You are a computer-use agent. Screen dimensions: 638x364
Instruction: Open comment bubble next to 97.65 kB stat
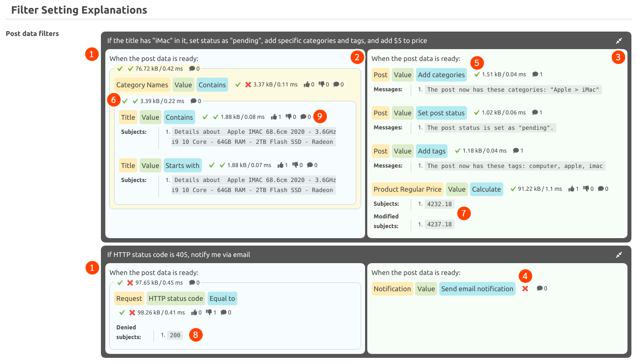[x=192, y=282]
